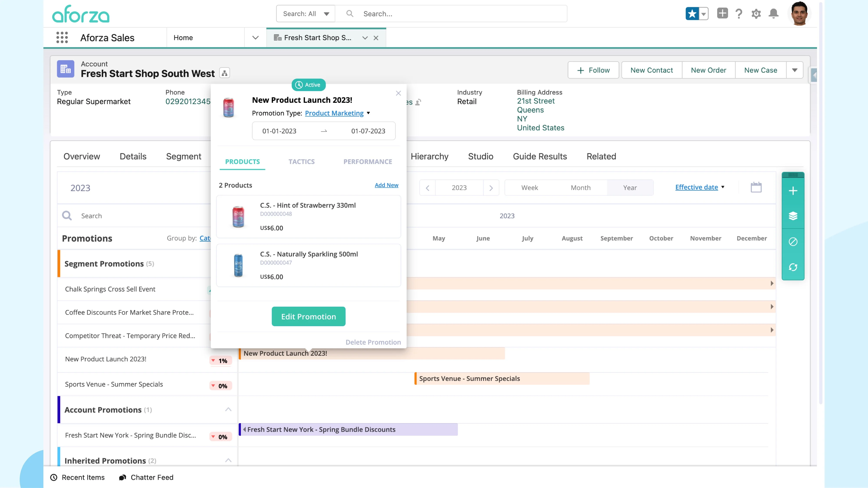Open the navigation menu chevron after Home

pos(255,38)
